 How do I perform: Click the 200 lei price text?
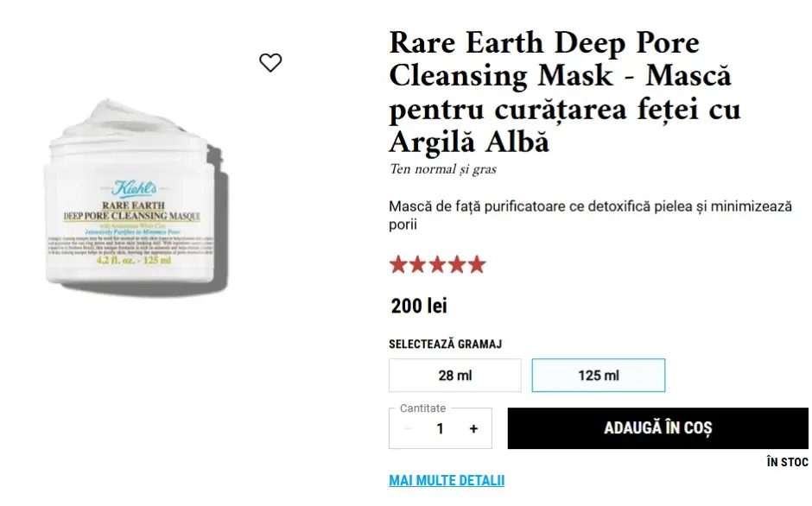point(419,306)
